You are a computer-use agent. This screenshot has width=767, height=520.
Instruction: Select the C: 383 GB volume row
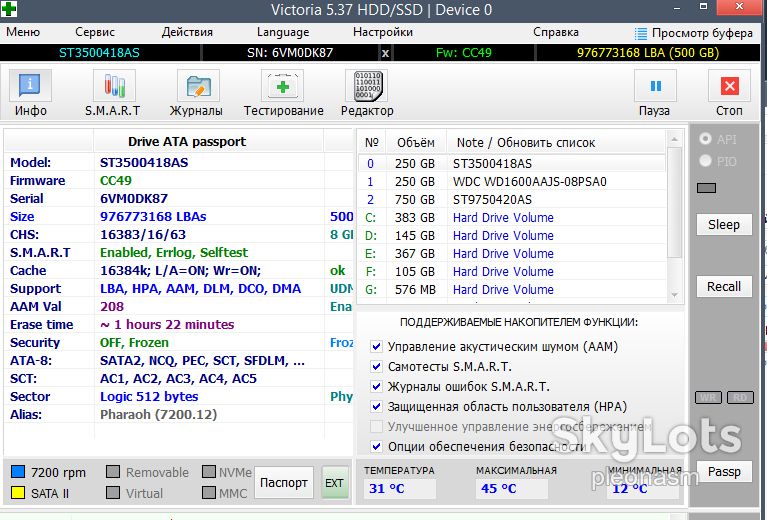tap(512, 218)
